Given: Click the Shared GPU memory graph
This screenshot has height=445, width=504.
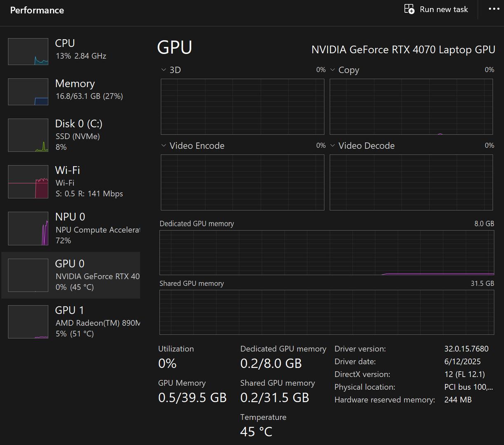Looking at the screenshot, I should (x=326, y=312).
